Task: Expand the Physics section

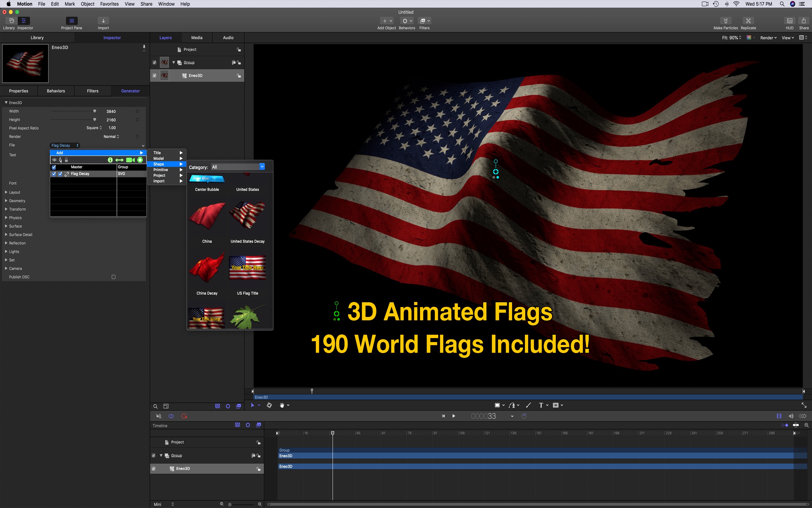Action: click(6, 218)
